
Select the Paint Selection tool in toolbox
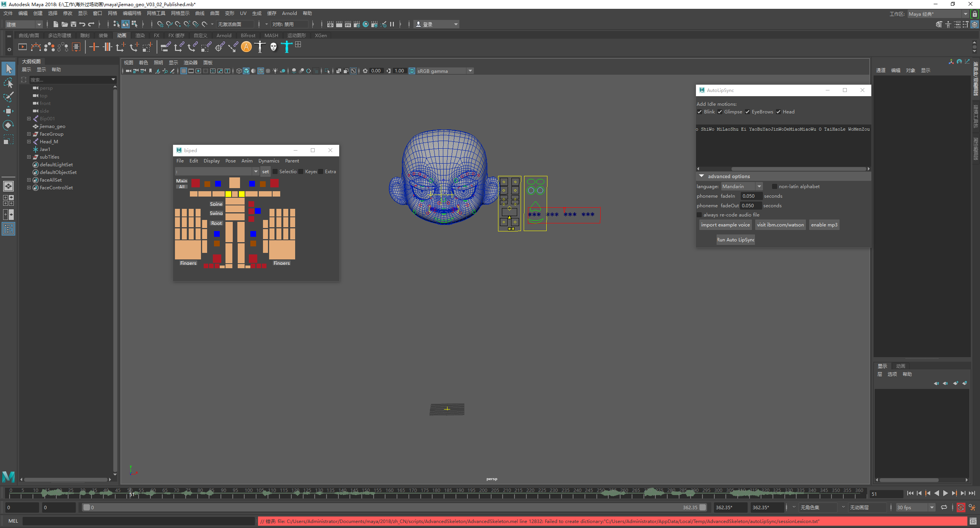point(8,97)
